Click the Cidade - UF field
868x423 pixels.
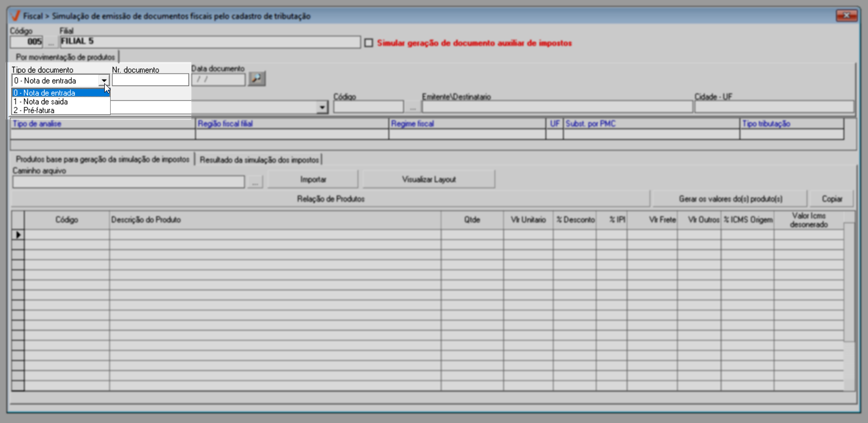click(x=774, y=107)
